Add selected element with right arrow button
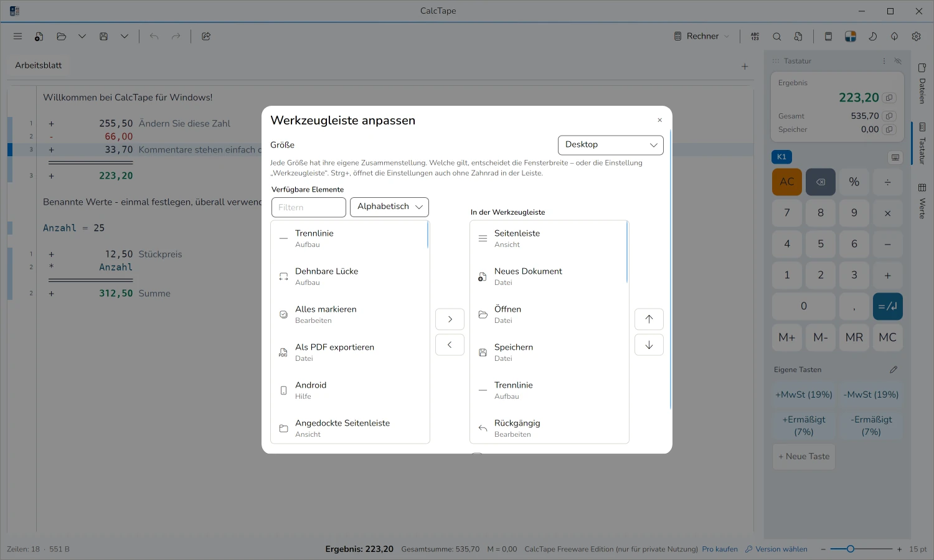The height and width of the screenshot is (560, 934). (450, 319)
